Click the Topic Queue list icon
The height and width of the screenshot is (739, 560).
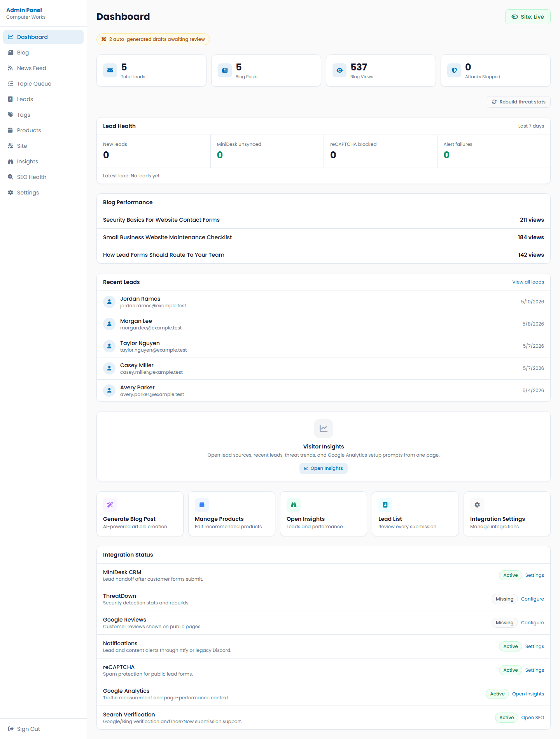[x=10, y=84]
